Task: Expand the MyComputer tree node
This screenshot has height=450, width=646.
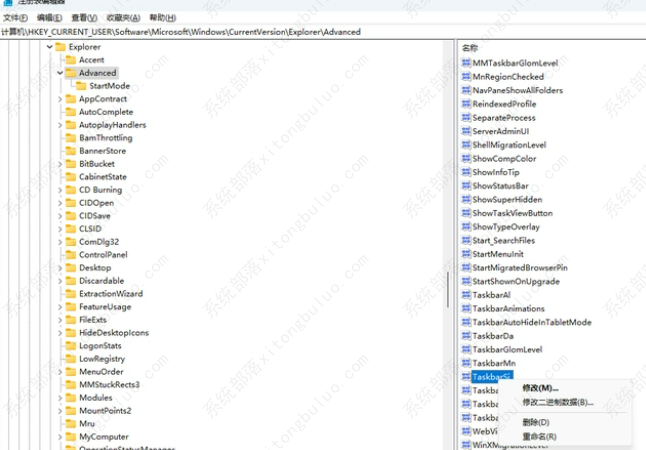Action: click(x=60, y=437)
